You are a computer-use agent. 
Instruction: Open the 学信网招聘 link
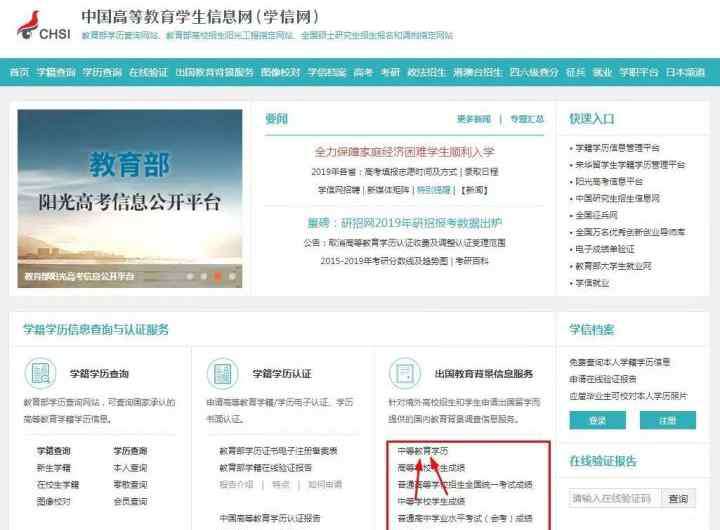339,190
